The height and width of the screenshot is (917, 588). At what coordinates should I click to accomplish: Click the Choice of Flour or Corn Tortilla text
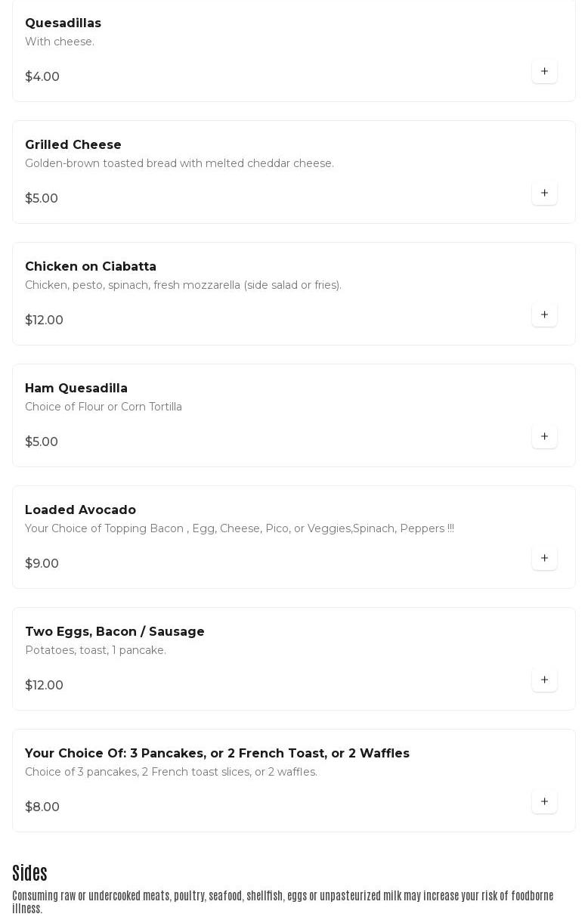tap(103, 407)
